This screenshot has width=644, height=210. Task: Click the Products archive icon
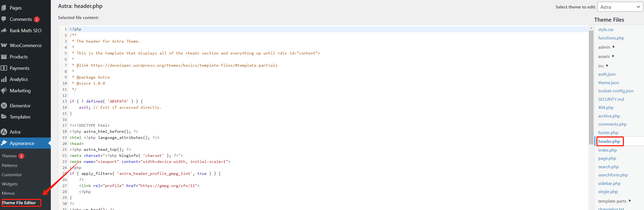point(4,57)
